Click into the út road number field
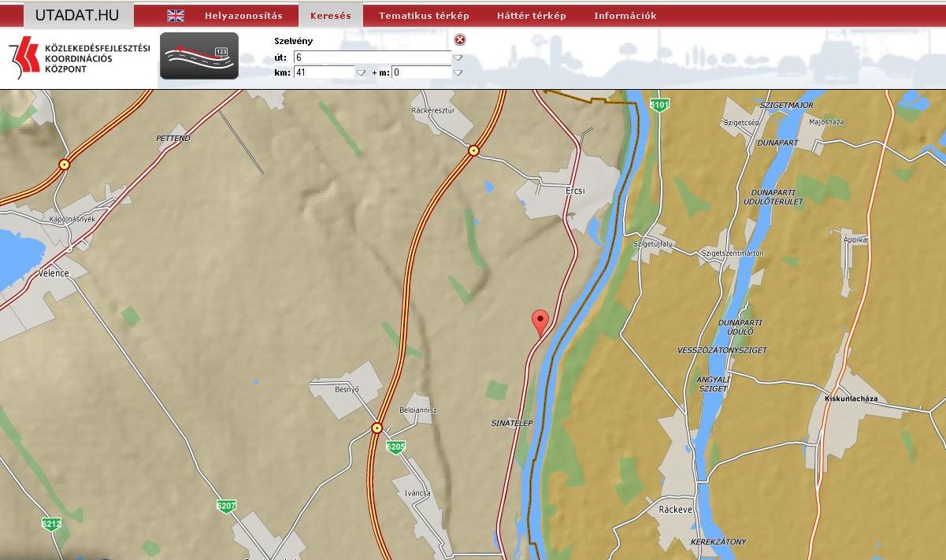The width and height of the screenshot is (946, 560). (371, 57)
